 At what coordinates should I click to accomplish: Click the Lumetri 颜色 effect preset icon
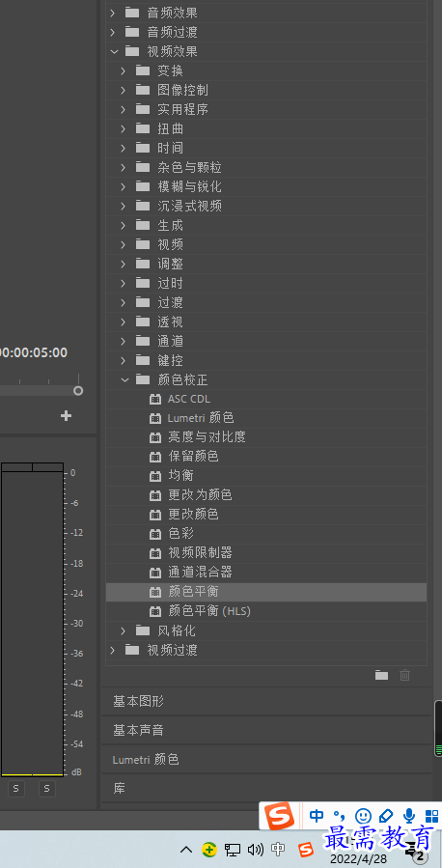[155, 418]
